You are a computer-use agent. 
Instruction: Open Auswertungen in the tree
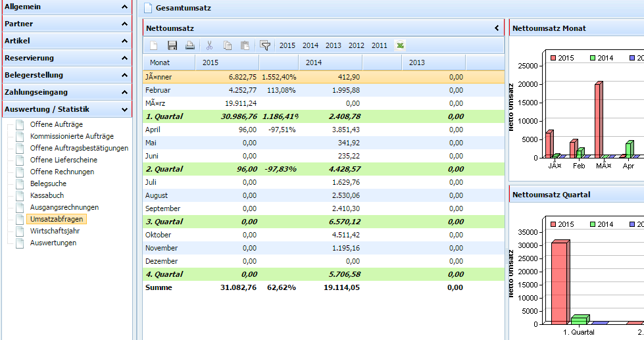click(x=53, y=243)
